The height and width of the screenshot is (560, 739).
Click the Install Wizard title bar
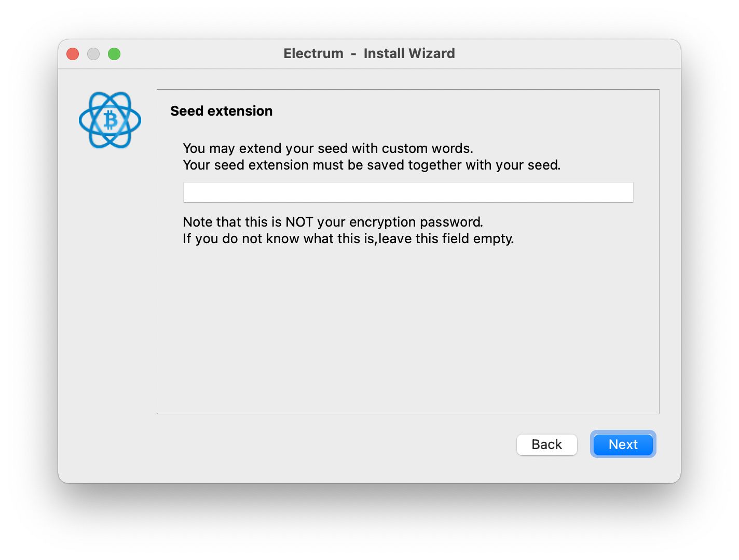[369, 53]
